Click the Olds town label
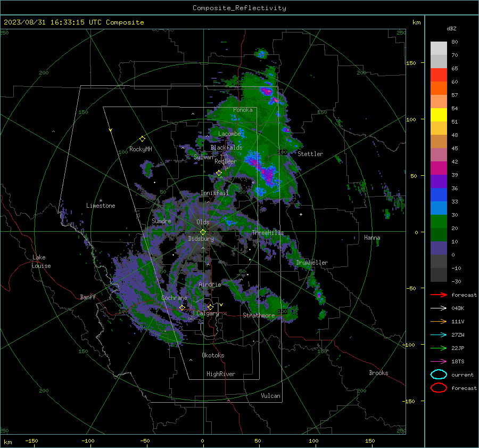 (203, 222)
